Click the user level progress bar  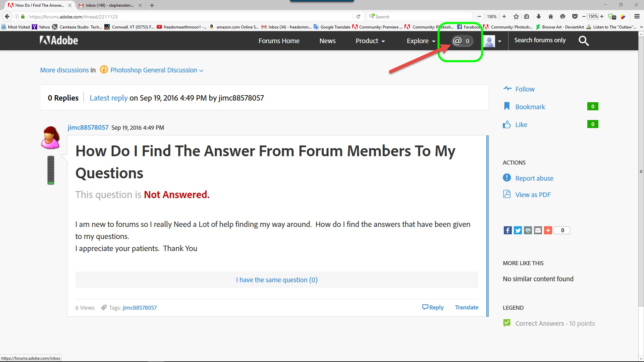[51, 170]
